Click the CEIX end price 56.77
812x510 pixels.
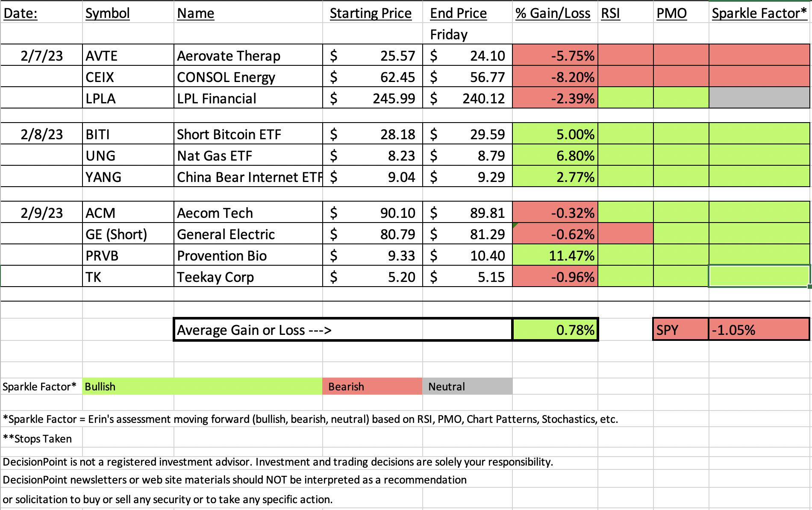click(x=467, y=76)
